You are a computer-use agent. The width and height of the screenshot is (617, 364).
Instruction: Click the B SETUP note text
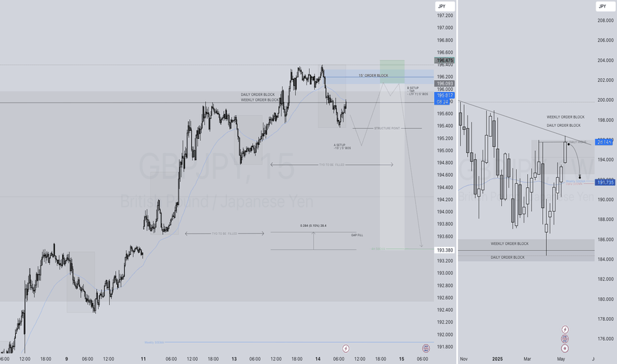417,91
